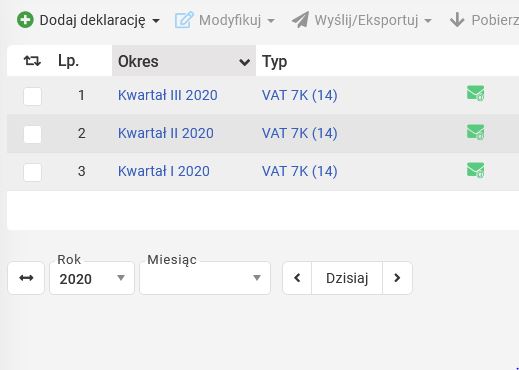The width and height of the screenshot is (519, 370).
Task: Click green envelope icon for Kwartał I 2020
Action: point(476,170)
